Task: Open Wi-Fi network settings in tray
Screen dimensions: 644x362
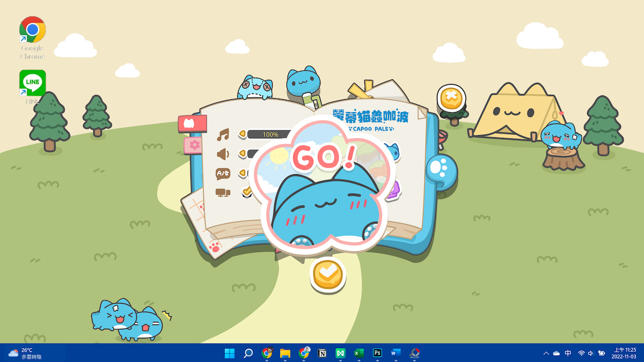Action: (x=581, y=353)
